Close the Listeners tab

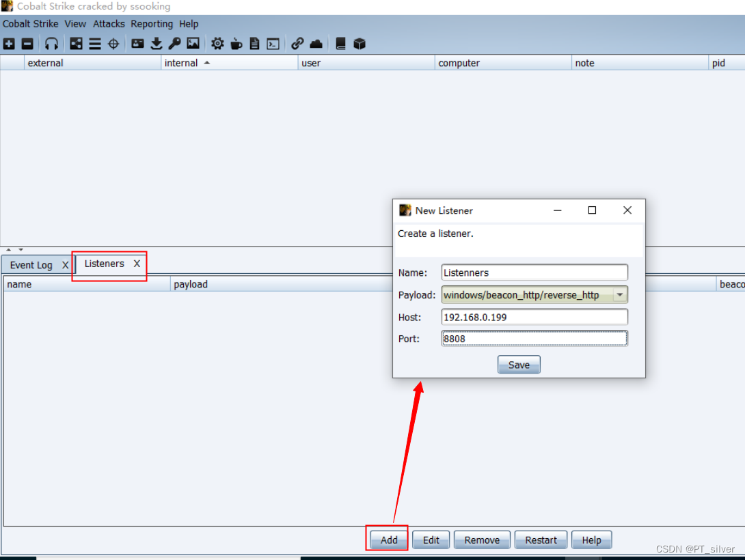tap(137, 264)
